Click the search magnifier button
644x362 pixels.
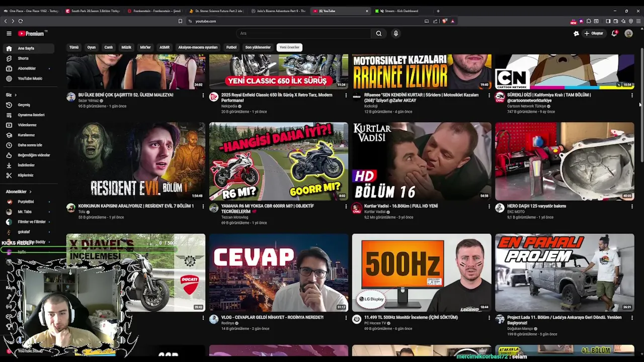379,33
